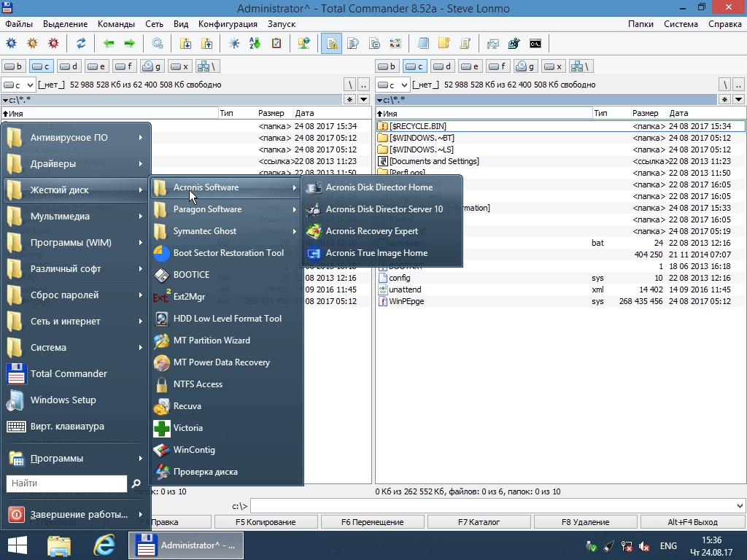Open the right panel drive dropdown
Image resolution: width=747 pixels, height=560 pixels.
coord(392,85)
